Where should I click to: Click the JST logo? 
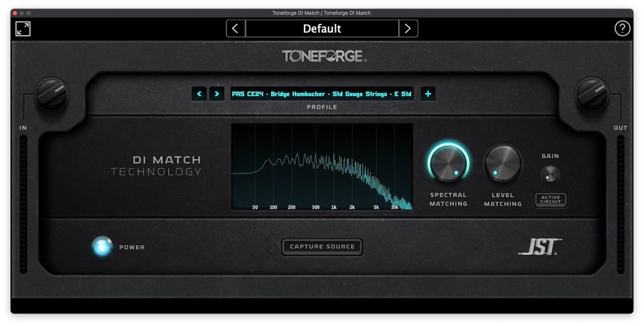(x=540, y=247)
